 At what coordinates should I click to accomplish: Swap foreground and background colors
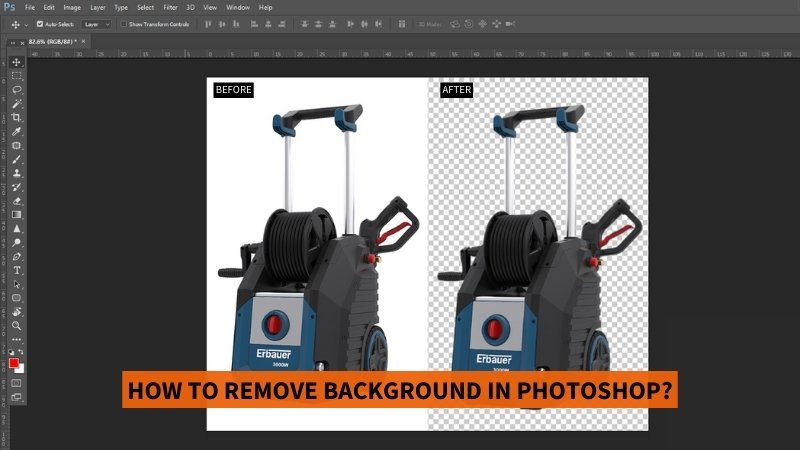coord(21,352)
